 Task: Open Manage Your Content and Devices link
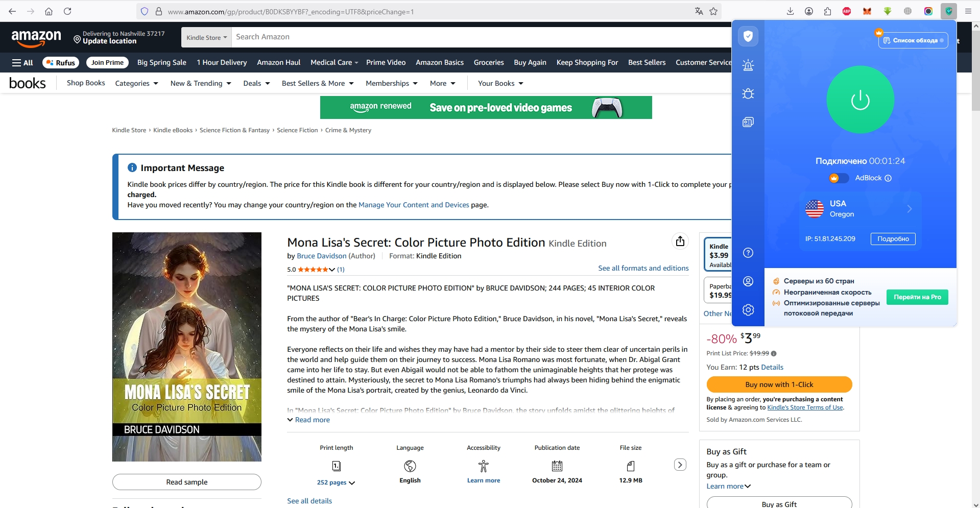(414, 205)
